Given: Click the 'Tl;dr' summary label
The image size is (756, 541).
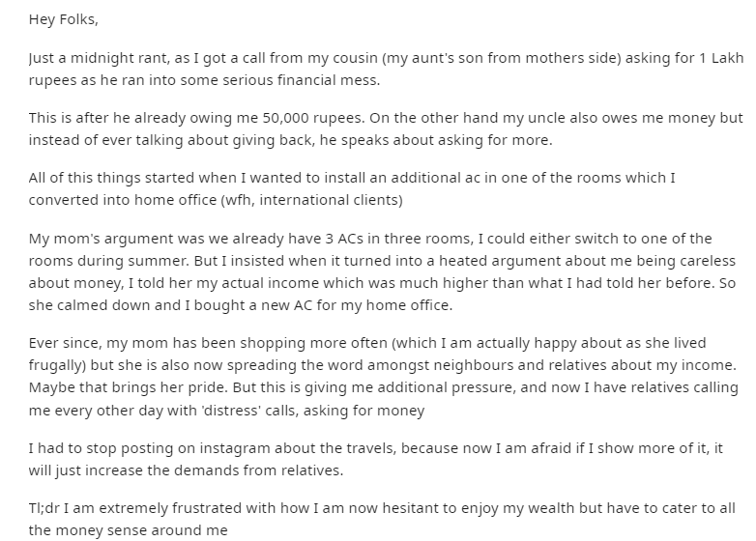Looking at the screenshot, I should tap(44, 509).
